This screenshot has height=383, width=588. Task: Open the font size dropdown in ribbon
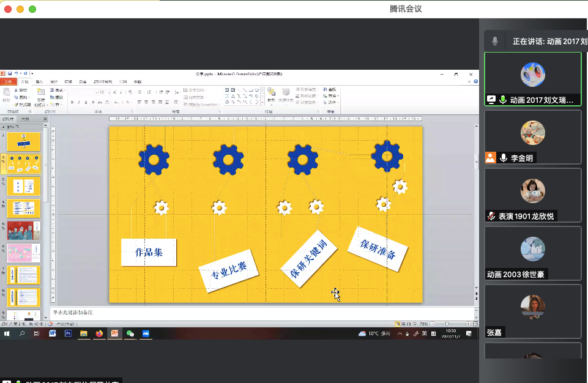110,92
